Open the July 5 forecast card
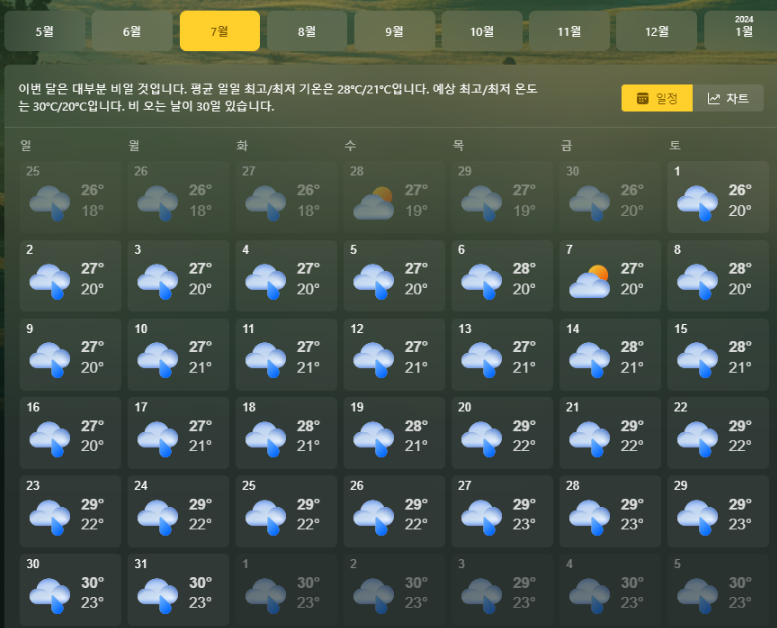This screenshot has height=628, width=777. click(x=394, y=276)
